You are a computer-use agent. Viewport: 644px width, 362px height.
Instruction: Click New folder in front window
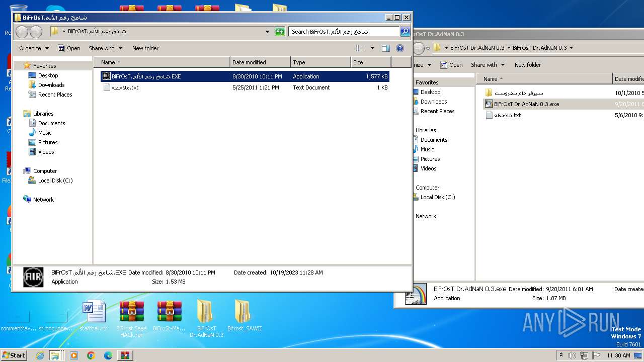(x=145, y=48)
